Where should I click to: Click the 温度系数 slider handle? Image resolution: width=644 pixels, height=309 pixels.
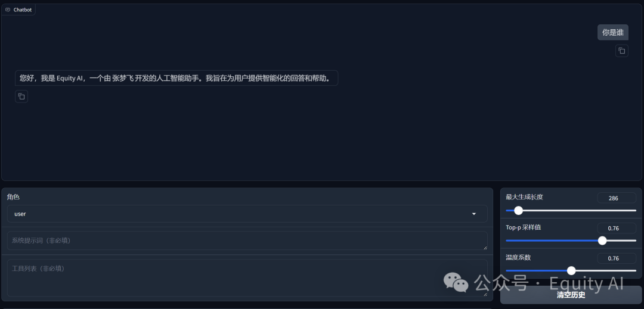point(571,270)
